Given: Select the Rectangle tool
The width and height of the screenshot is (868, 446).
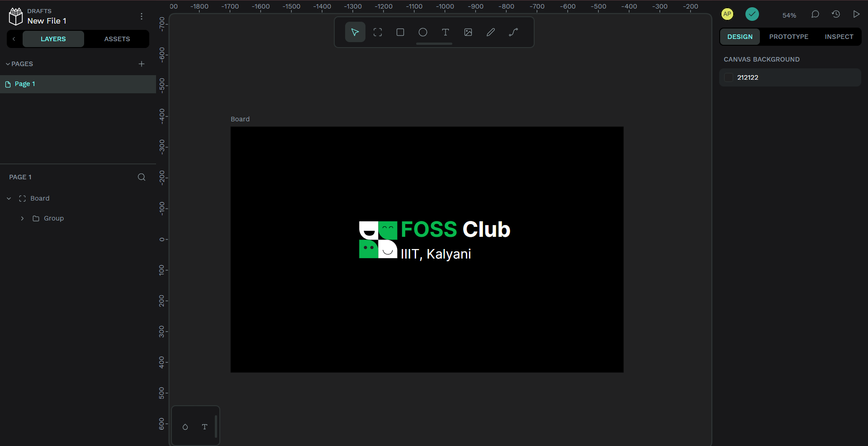Looking at the screenshot, I should tap(400, 32).
